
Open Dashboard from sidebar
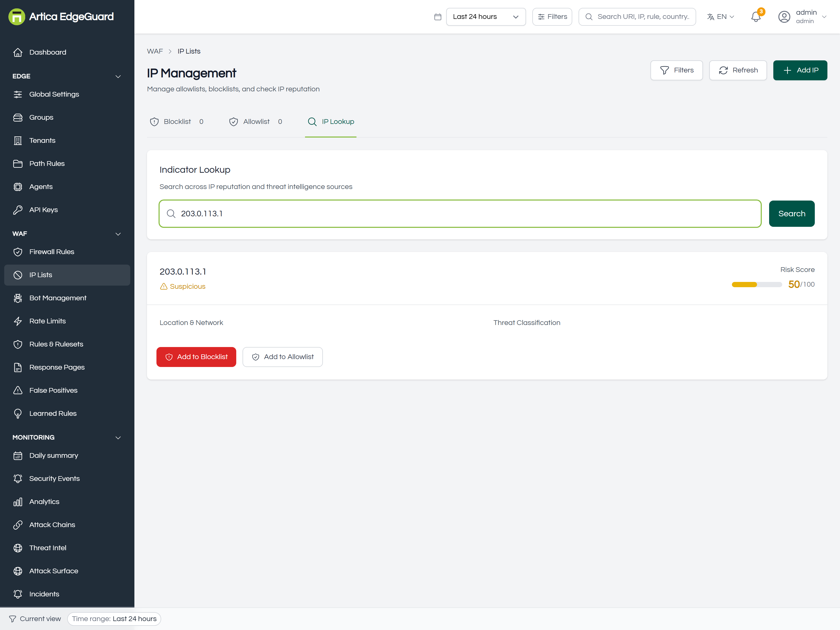click(67, 52)
